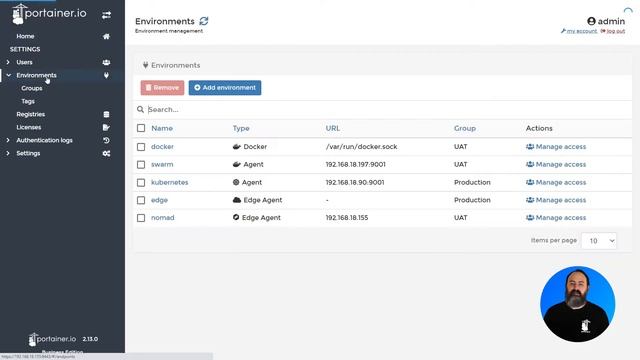Click the Registries database icon
This screenshot has height=360, width=640.
coord(106,114)
